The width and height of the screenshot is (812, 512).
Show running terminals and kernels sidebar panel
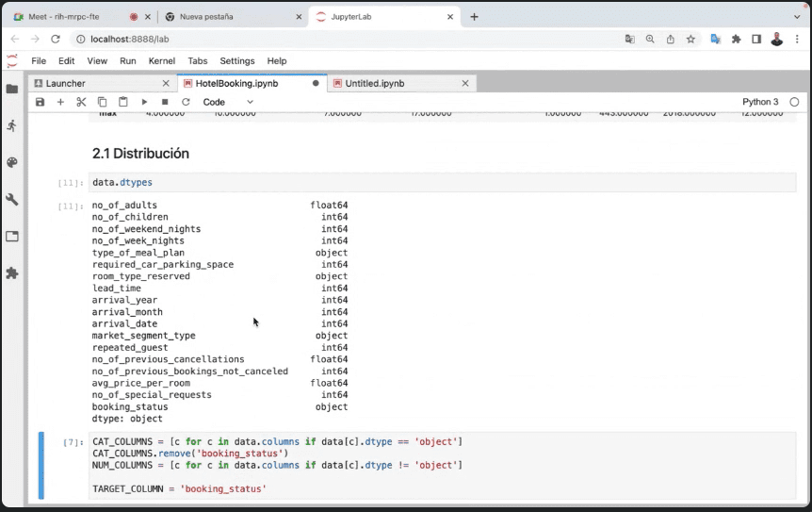click(12, 125)
